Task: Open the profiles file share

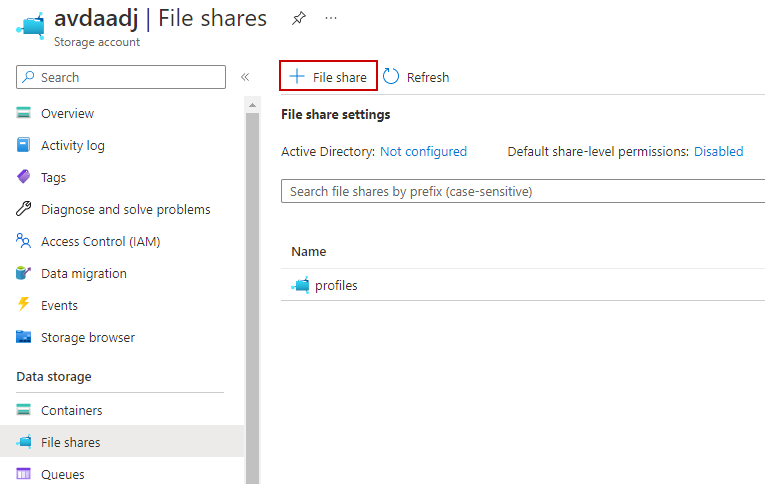Action: [x=335, y=286]
